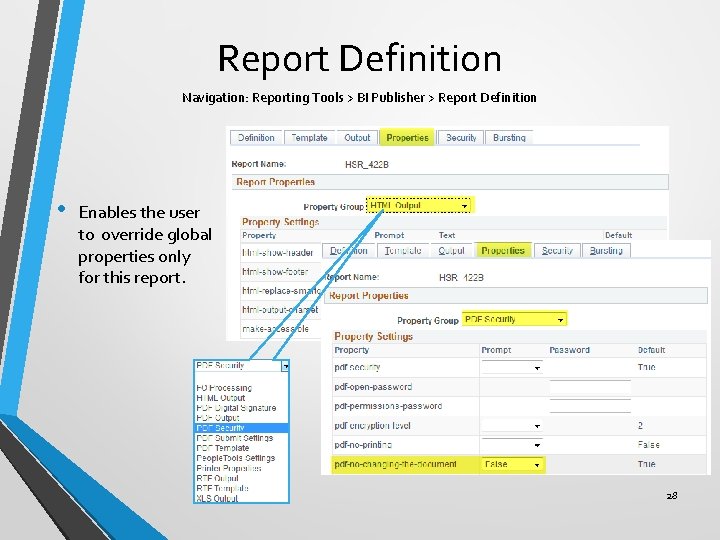The image size is (720, 540).
Task: Choose Printer Properties from the dropdown list
Action: click(x=229, y=468)
